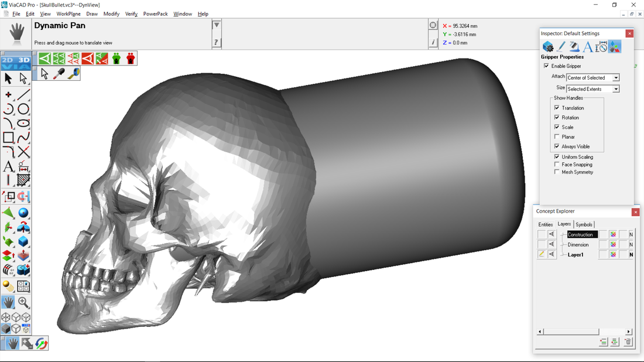Pick the Circle drawing tool
Image resolution: width=644 pixels, height=362 pixels.
pos(23,110)
